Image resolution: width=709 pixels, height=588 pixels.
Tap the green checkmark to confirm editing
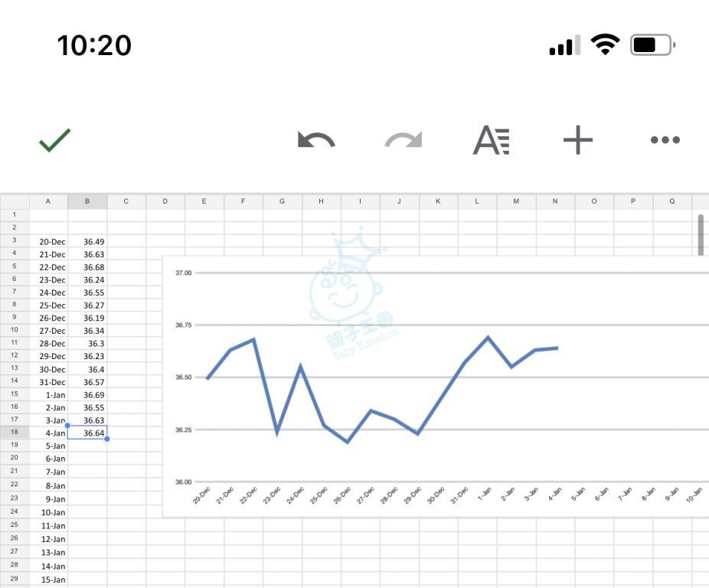54,140
